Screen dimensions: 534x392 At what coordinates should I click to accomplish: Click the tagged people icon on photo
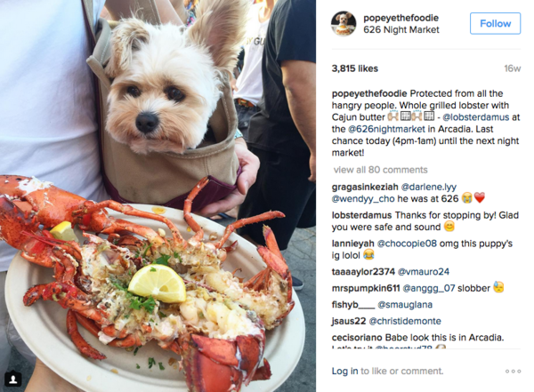(x=13, y=379)
